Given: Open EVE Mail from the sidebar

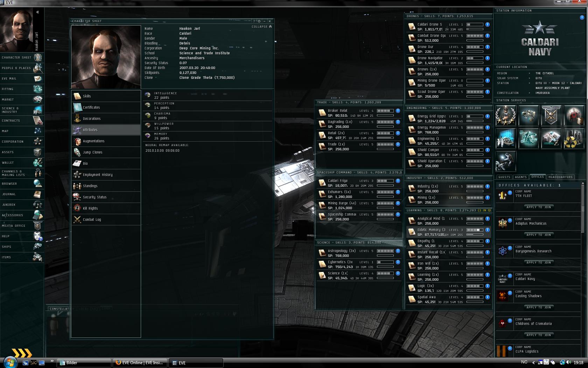Looking at the screenshot, I should click(22, 79).
